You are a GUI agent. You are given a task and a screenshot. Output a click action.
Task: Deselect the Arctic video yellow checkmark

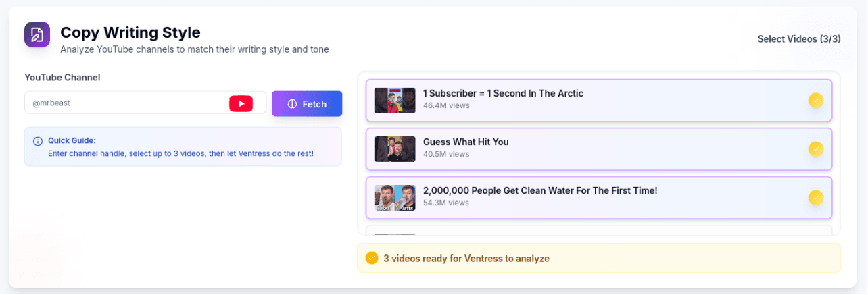pyautogui.click(x=816, y=101)
